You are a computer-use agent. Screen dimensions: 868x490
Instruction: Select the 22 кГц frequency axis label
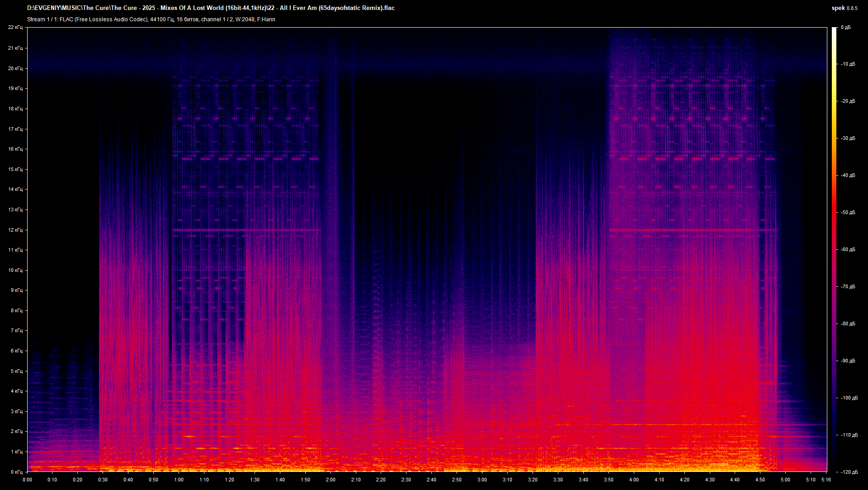17,27
